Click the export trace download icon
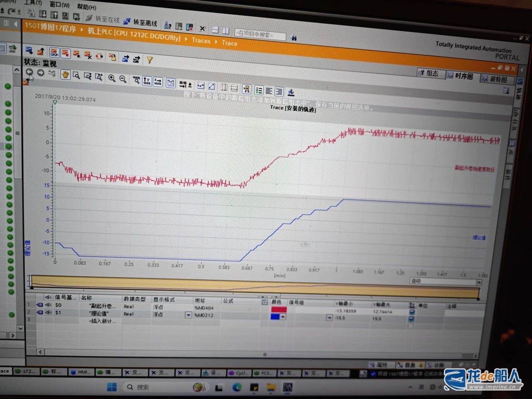The image size is (532, 399). [x=291, y=92]
